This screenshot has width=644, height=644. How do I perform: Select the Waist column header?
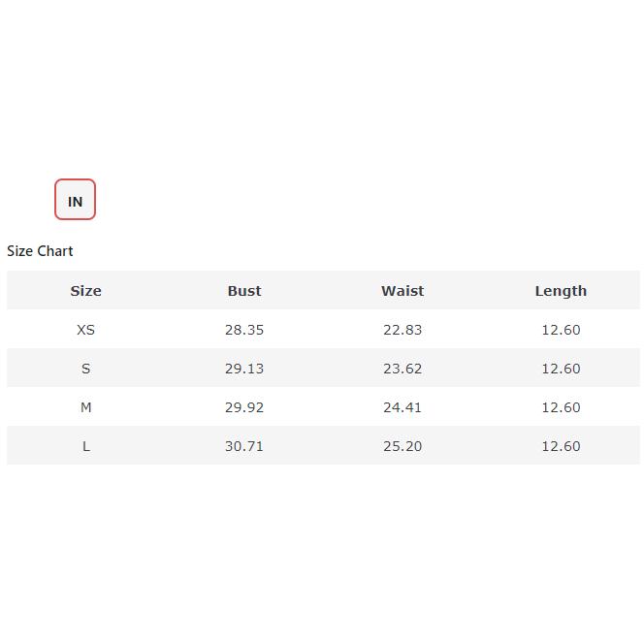(x=402, y=291)
